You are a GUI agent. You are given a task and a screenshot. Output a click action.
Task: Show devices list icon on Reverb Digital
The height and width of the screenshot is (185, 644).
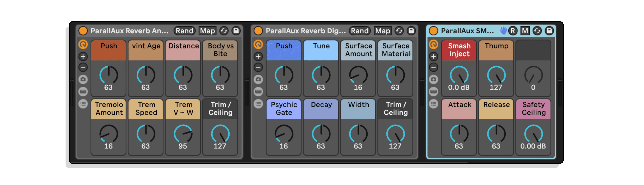point(258,104)
